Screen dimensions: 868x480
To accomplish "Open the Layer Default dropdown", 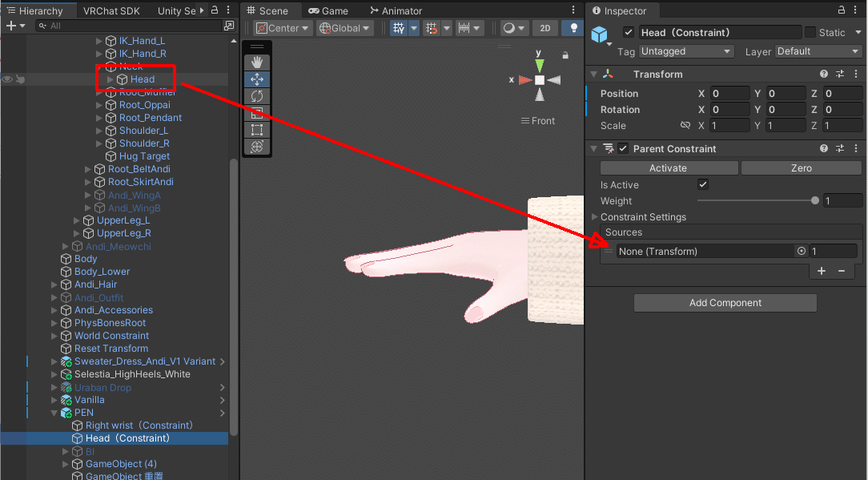I will 818,50.
